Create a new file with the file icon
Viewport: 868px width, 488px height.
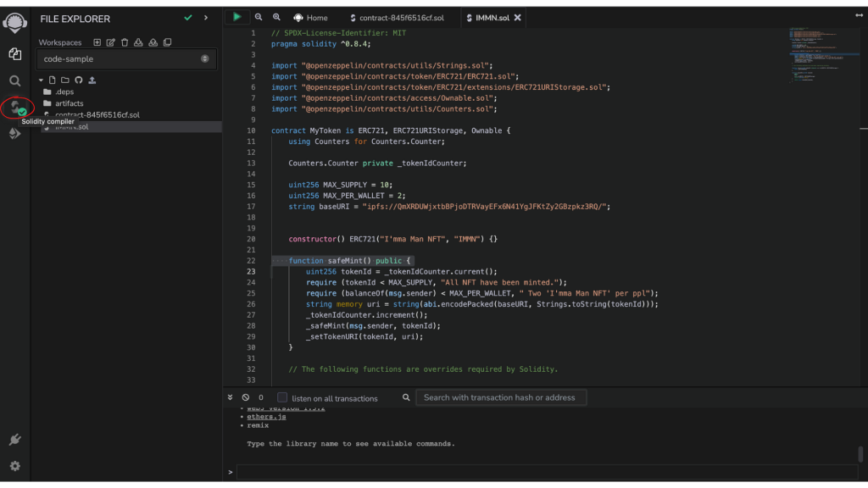(x=52, y=80)
